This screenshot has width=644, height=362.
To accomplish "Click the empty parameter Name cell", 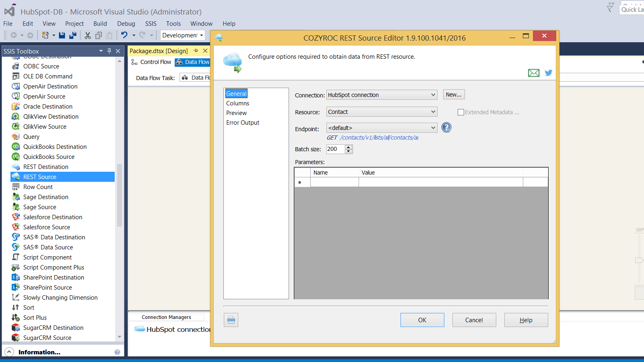I will (x=334, y=183).
